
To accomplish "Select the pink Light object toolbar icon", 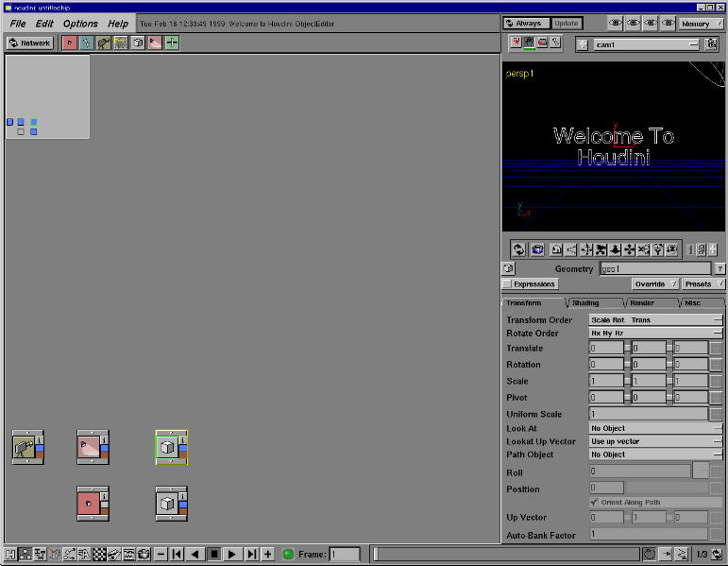I will [x=155, y=43].
